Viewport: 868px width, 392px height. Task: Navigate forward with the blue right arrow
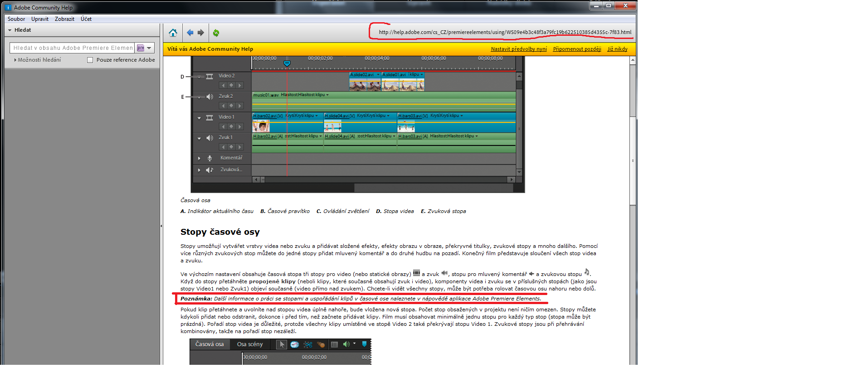(x=201, y=33)
